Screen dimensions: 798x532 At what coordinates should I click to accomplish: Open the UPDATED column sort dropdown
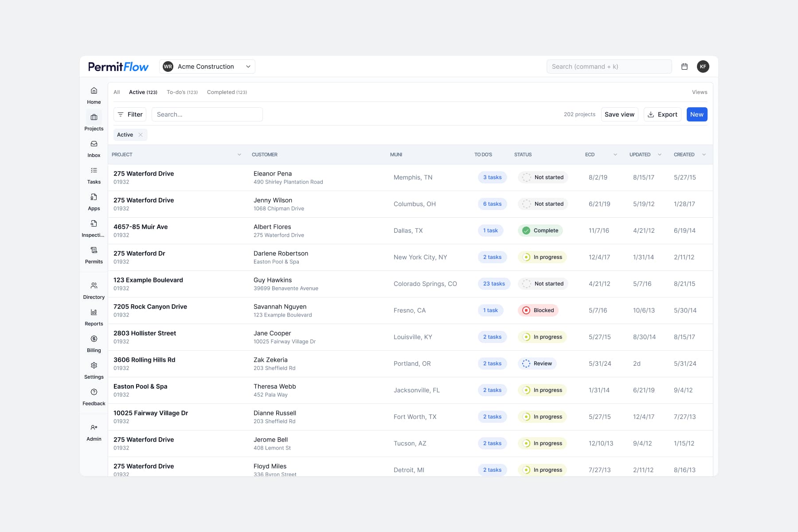659,155
